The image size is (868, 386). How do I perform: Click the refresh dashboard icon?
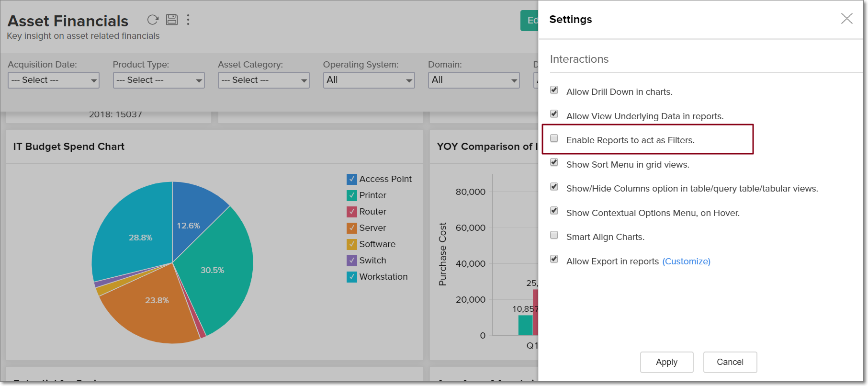[153, 20]
